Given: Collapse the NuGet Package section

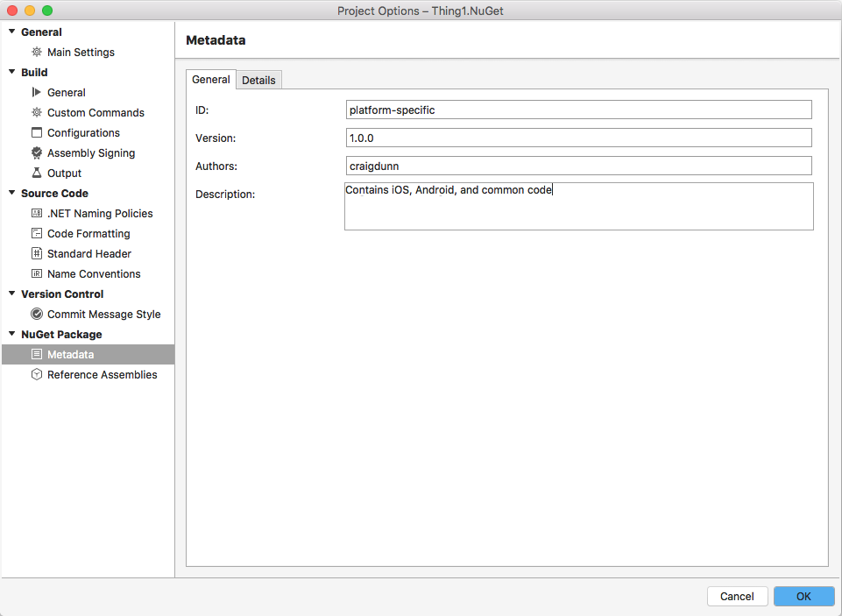Looking at the screenshot, I should (x=12, y=335).
